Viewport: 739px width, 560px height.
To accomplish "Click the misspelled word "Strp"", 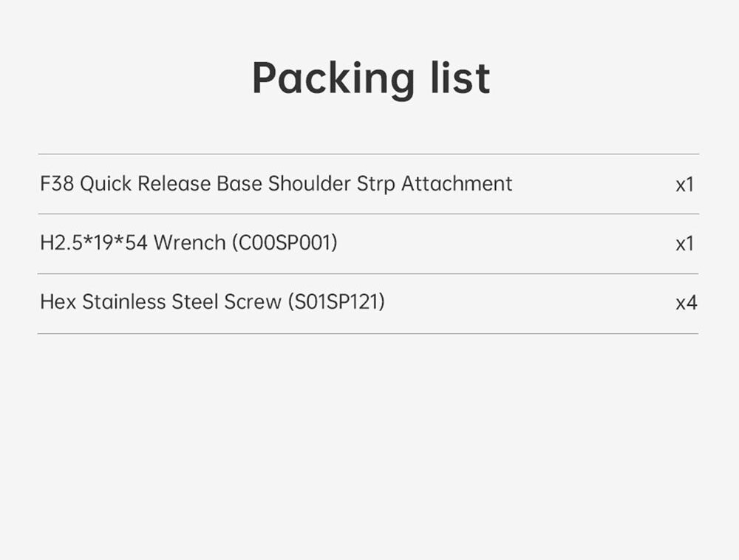I will point(375,183).
